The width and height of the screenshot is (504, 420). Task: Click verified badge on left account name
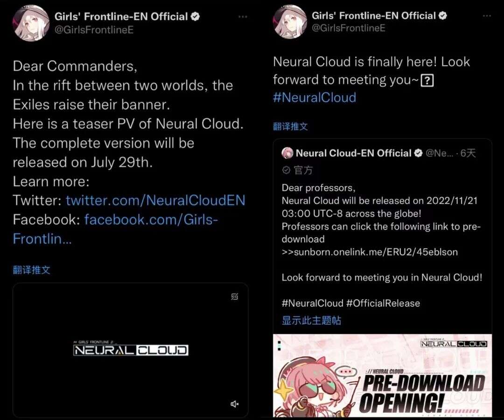(195, 16)
